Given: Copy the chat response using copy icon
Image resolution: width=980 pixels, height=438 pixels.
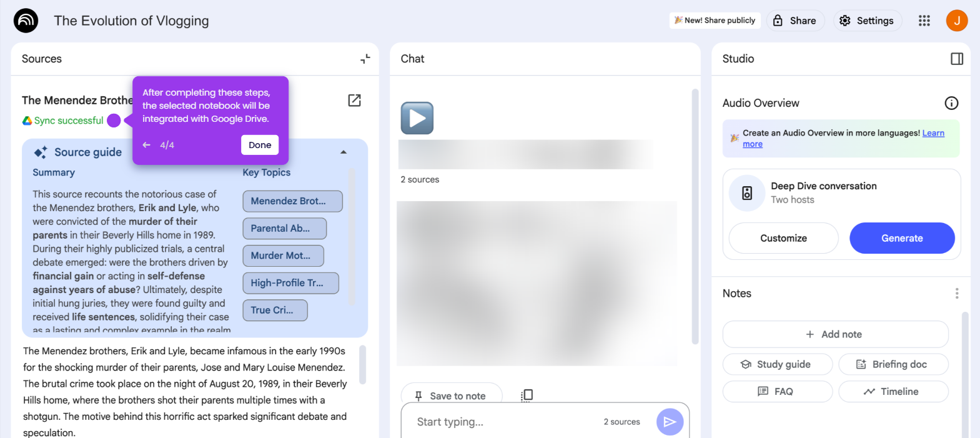Looking at the screenshot, I should click(x=527, y=395).
